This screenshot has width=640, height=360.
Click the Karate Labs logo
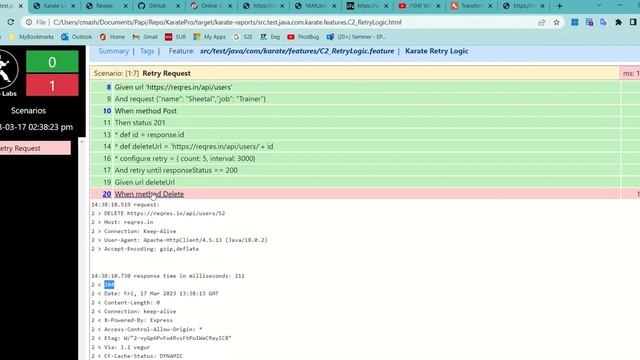8,73
